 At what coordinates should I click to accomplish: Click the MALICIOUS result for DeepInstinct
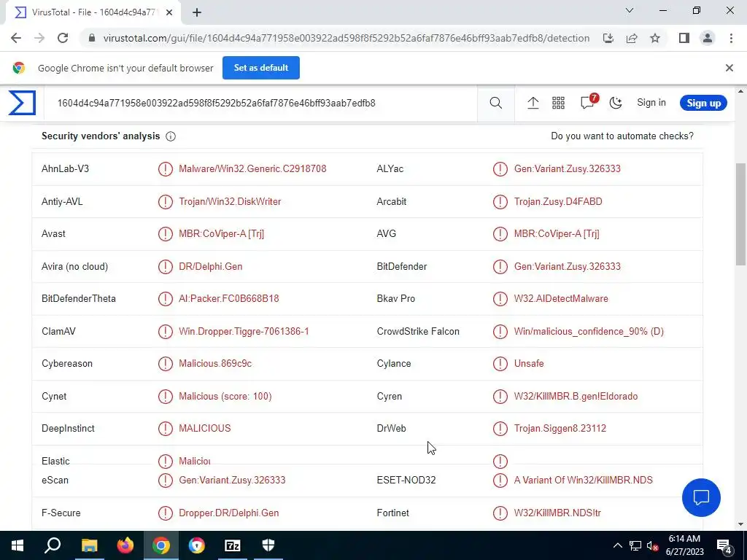[x=205, y=429]
